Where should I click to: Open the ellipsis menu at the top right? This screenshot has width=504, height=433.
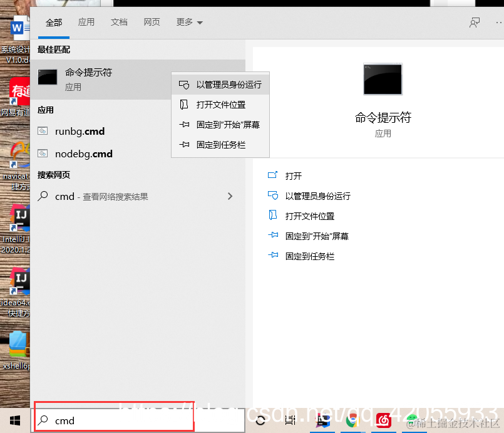tap(498, 21)
